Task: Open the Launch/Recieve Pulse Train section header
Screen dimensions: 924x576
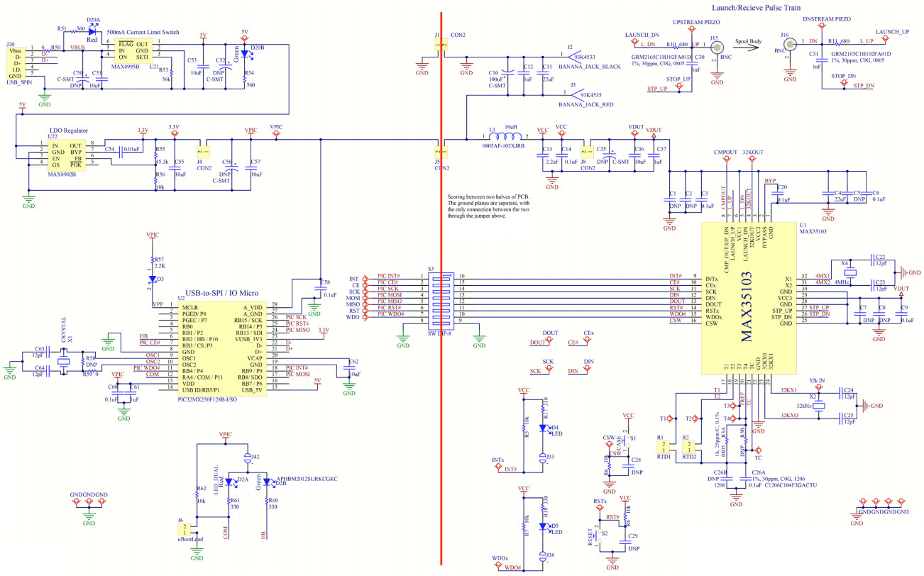Action: [757, 7]
